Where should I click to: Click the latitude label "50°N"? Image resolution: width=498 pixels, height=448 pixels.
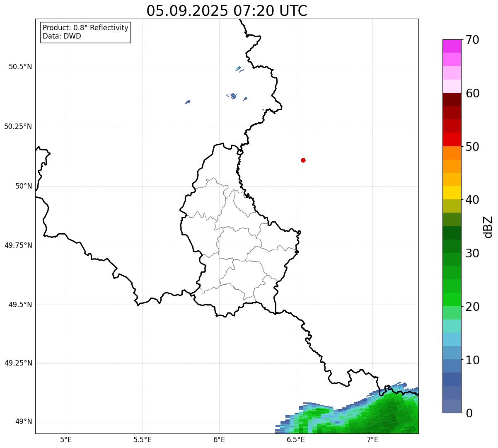click(x=24, y=186)
